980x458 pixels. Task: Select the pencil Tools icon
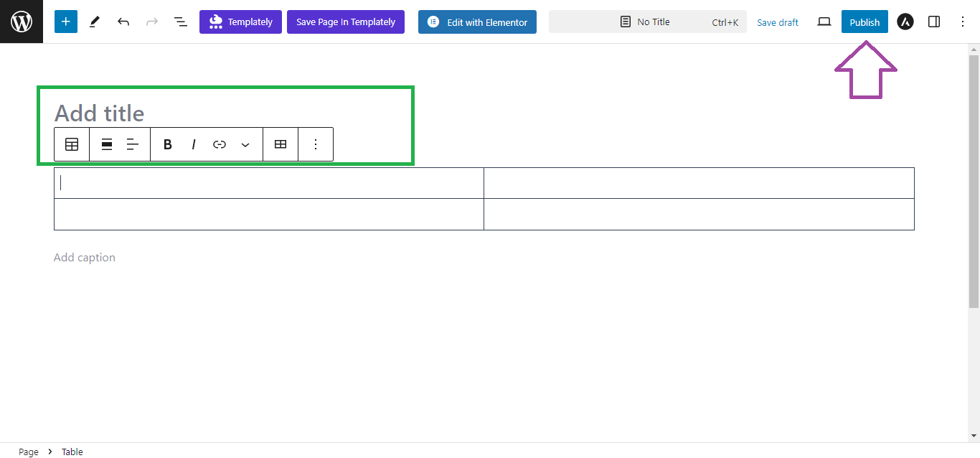pyautogui.click(x=95, y=22)
